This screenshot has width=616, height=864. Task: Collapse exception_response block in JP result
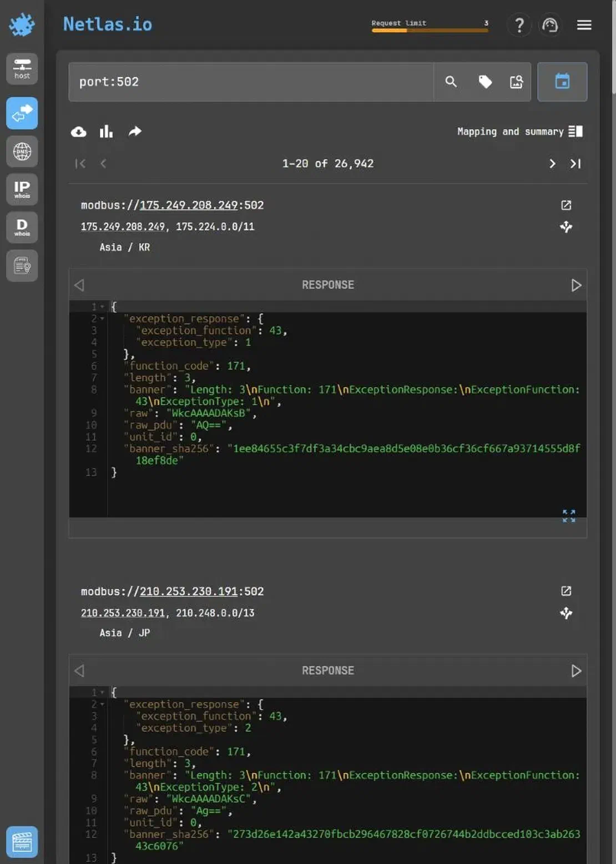click(102, 705)
